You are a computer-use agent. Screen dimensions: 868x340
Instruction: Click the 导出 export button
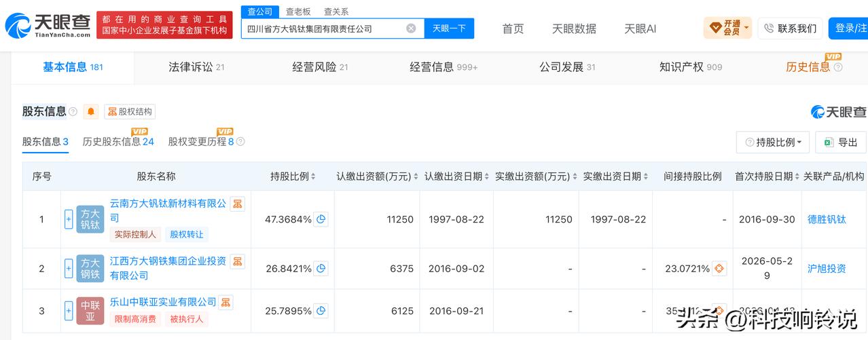click(841, 143)
